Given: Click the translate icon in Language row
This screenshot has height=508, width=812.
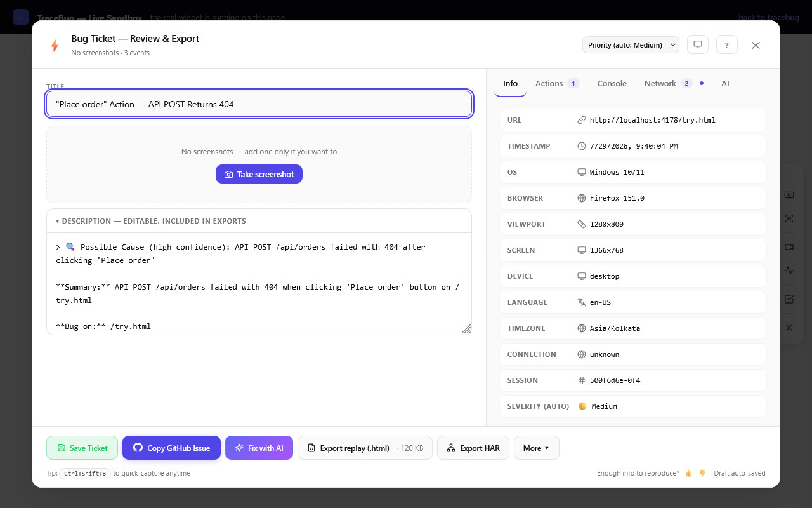Looking at the screenshot, I should pos(581,302).
